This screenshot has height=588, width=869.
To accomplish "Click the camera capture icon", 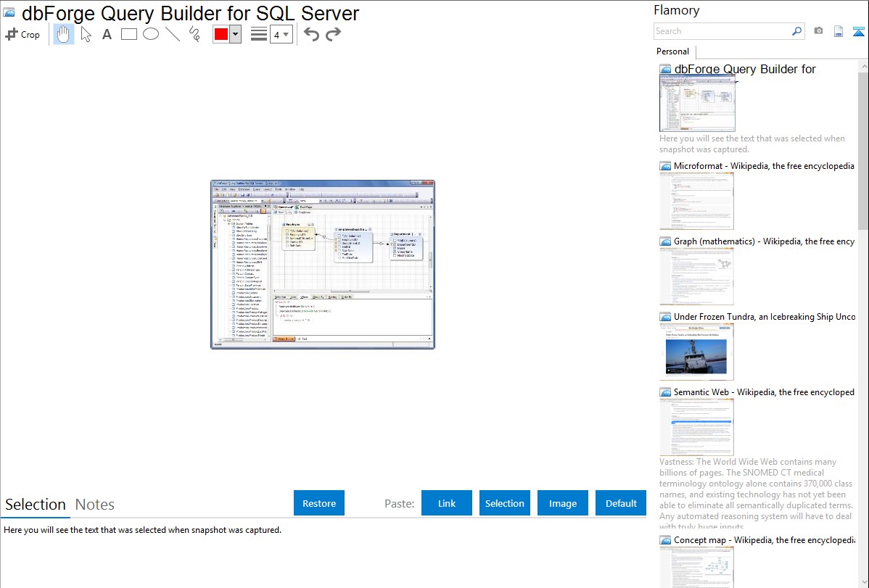I will point(818,31).
